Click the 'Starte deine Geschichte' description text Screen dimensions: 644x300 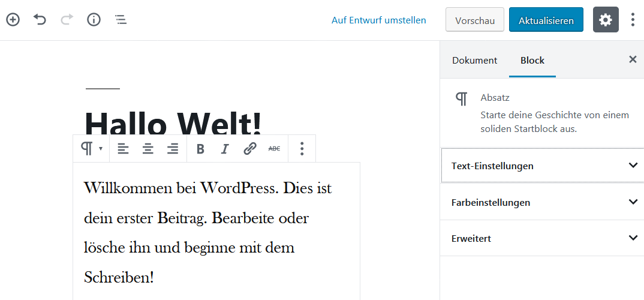(x=555, y=122)
